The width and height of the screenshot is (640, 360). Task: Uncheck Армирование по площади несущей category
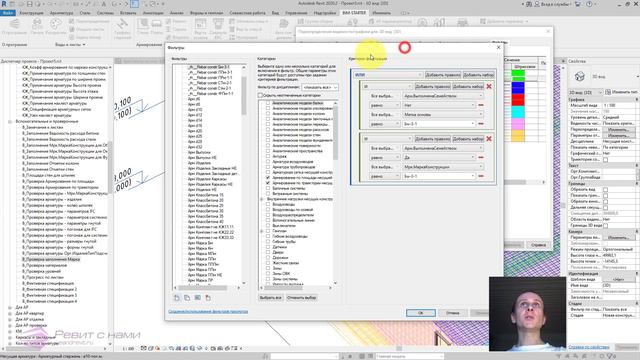click(268, 178)
